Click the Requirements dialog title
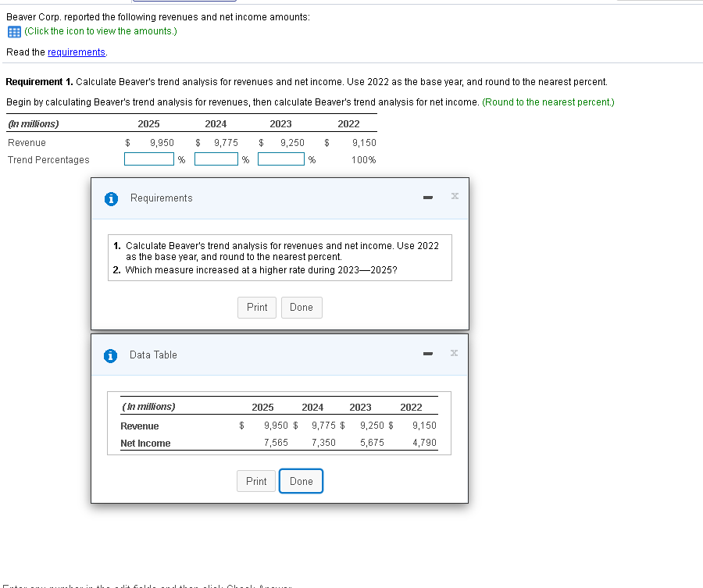703x588 pixels. [162, 198]
